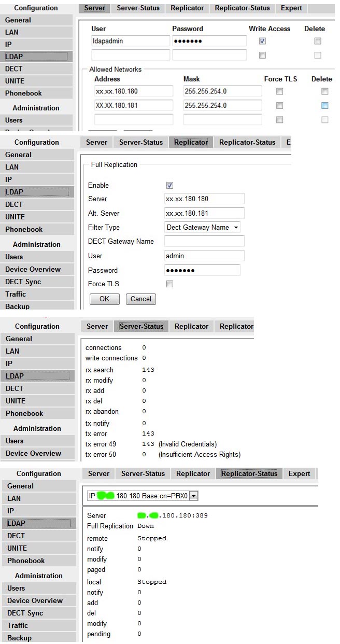Click Cancel in the Full Replication form
Viewport: 340px width, 644px height.
click(x=141, y=299)
